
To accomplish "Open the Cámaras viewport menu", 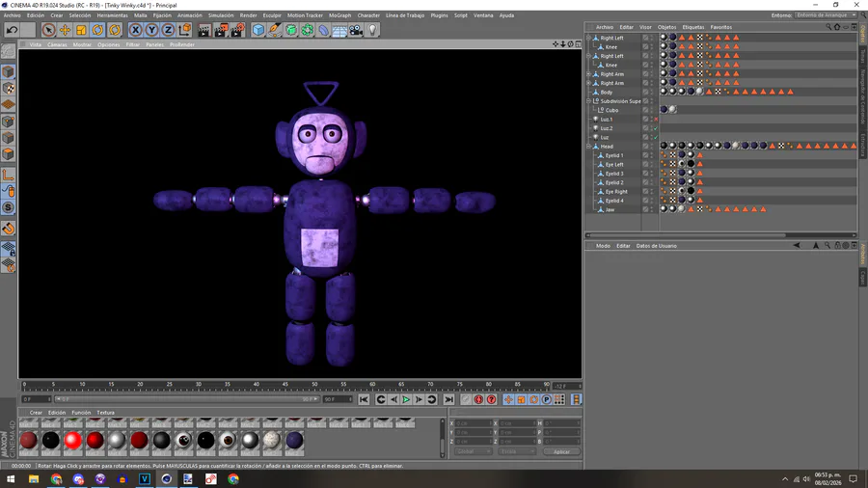I will (57, 44).
